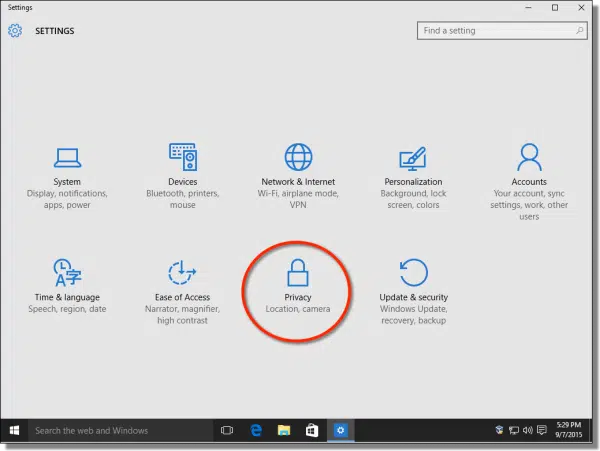The height and width of the screenshot is (451, 600).
Task: Open File Explorer from the taskbar
Action: [284, 430]
